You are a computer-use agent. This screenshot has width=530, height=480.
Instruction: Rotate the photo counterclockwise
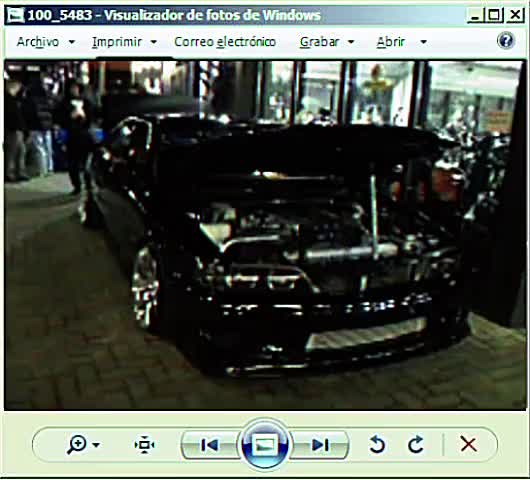[377, 444]
